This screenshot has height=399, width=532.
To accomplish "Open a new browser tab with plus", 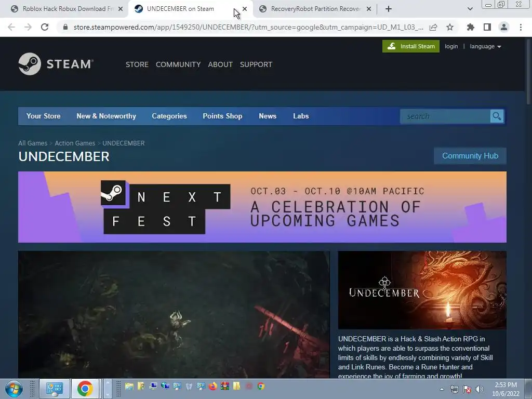I will click(x=389, y=9).
